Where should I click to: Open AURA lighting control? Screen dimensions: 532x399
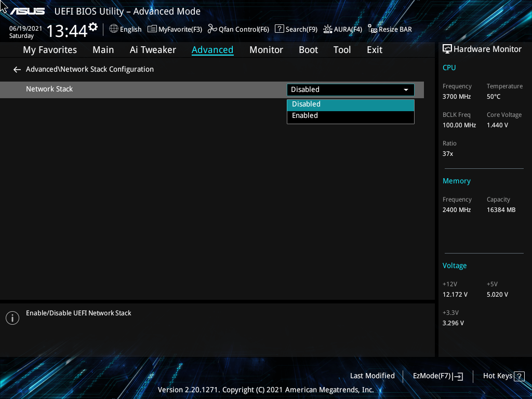tap(342, 29)
